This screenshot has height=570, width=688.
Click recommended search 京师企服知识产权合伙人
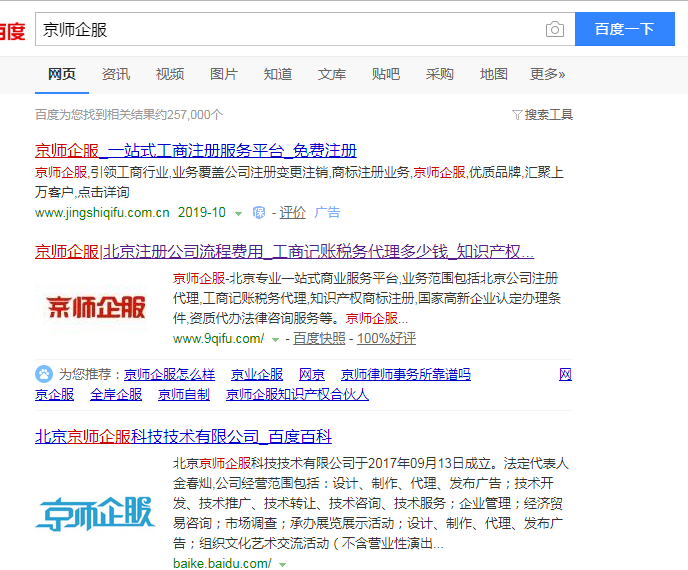point(297,394)
